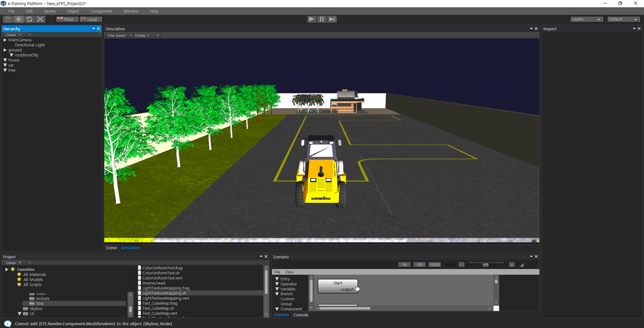Click the zoom-in plus icon in Scenario
This screenshot has height=328, width=644.
pyautogui.click(x=512, y=265)
